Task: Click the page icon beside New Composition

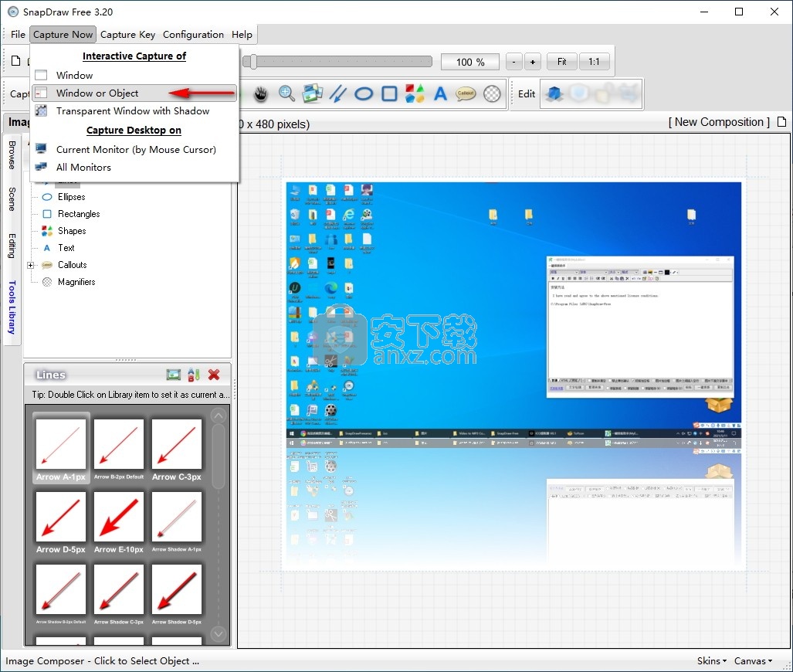Action: click(x=782, y=122)
